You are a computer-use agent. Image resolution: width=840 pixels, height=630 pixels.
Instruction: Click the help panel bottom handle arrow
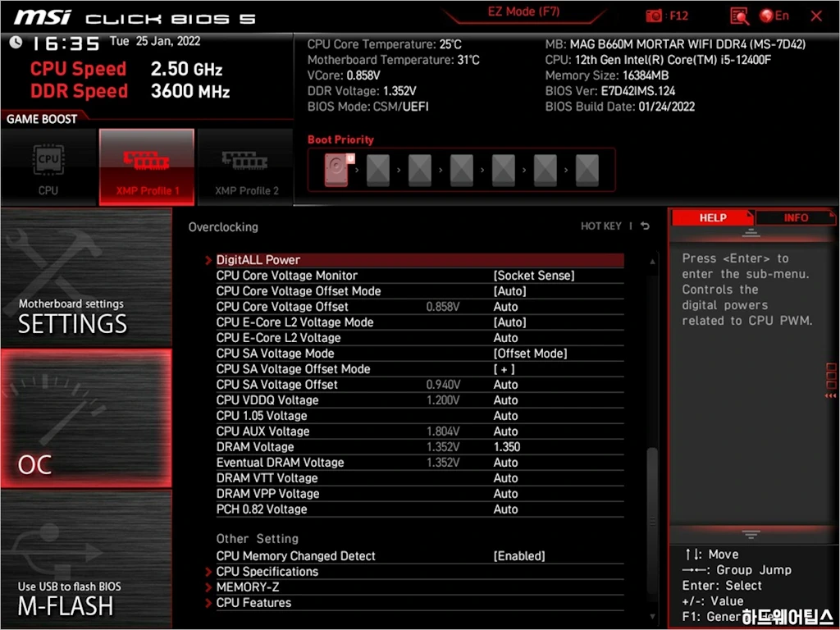tap(751, 534)
